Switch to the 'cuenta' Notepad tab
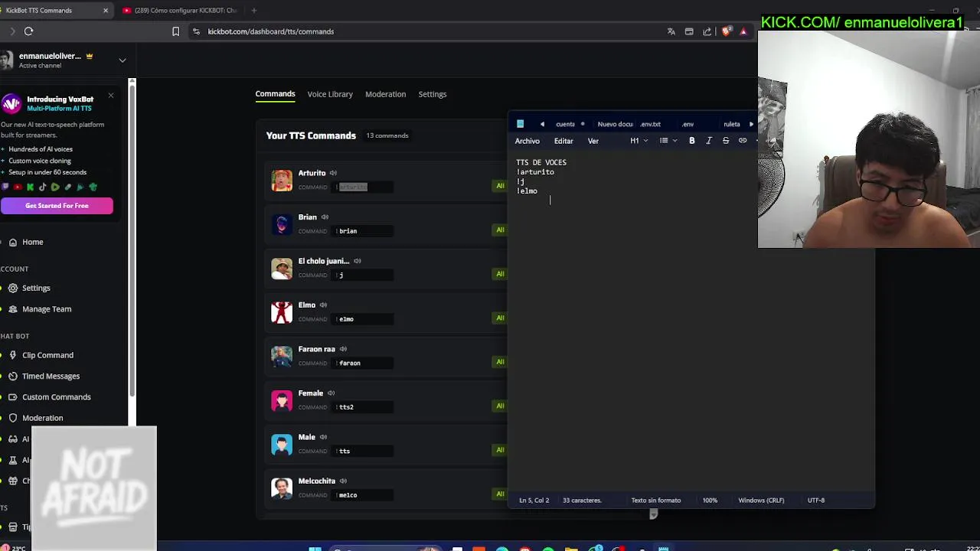 pyautogui.click(x=565, y=124)
